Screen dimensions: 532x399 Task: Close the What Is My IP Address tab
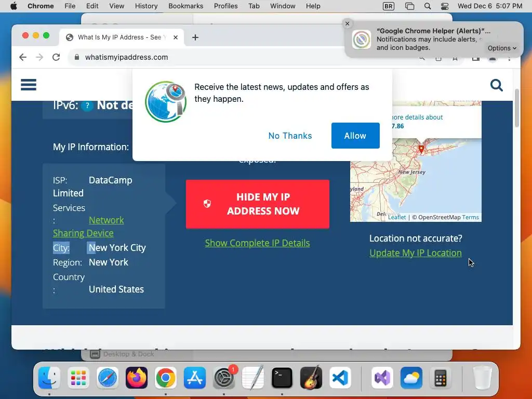coord(176,37)
